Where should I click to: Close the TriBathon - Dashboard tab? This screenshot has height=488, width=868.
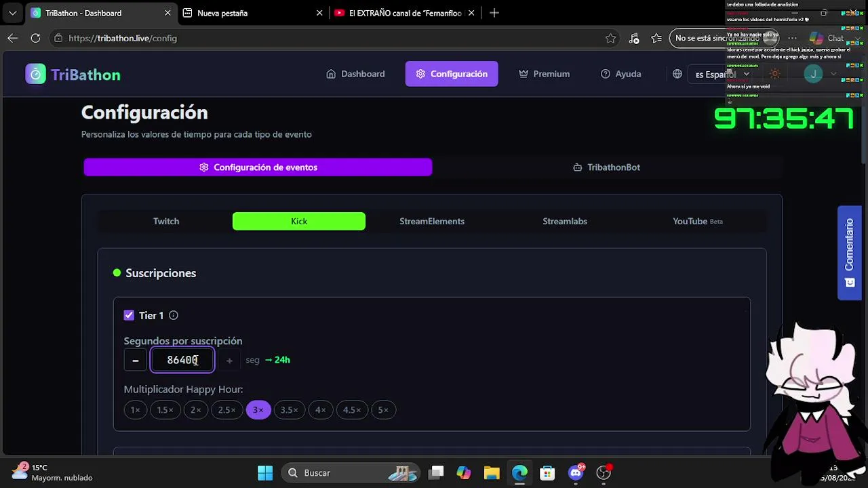pos(167,13)
